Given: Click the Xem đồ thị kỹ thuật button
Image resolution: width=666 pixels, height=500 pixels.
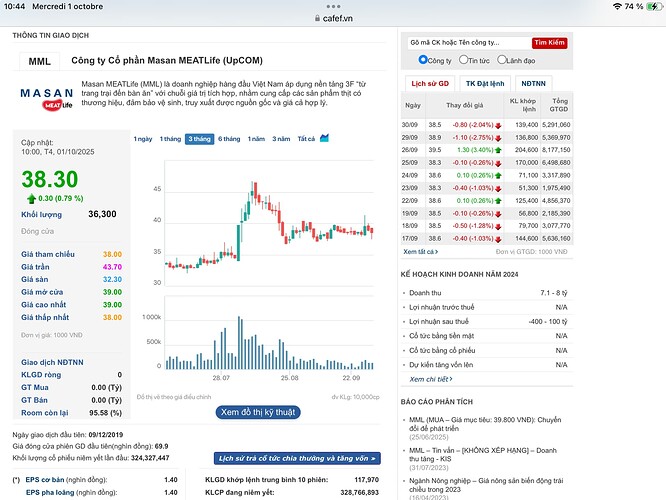Looking at the screenshot, I should (258, 412).
